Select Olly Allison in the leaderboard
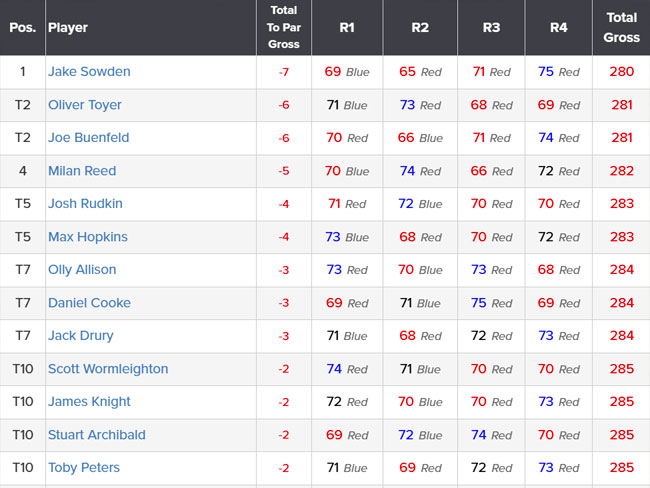This screenshot has height=488, width=650. click(82, 269)
